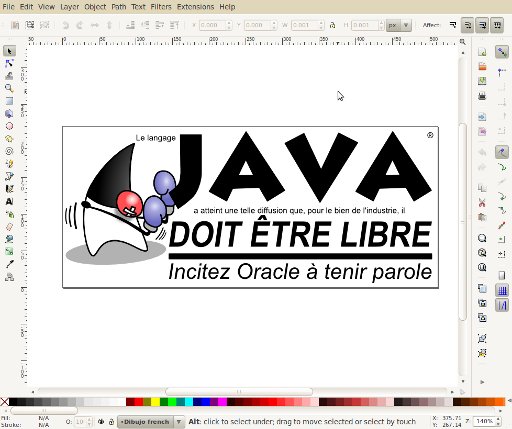
Task: Select the Connector tool
Action: (x=9, y=277)
